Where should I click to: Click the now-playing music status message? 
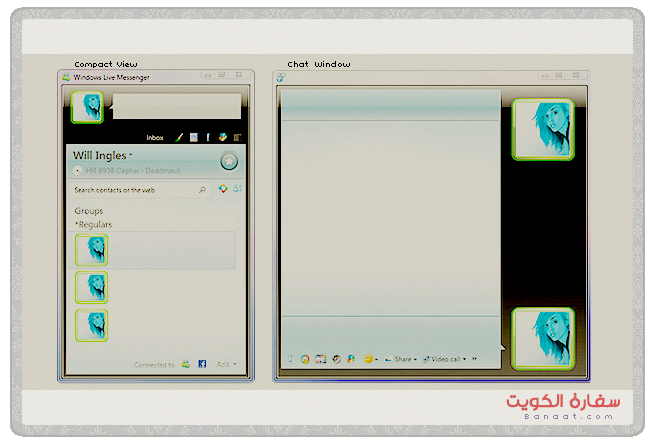[x=143, y=171]
